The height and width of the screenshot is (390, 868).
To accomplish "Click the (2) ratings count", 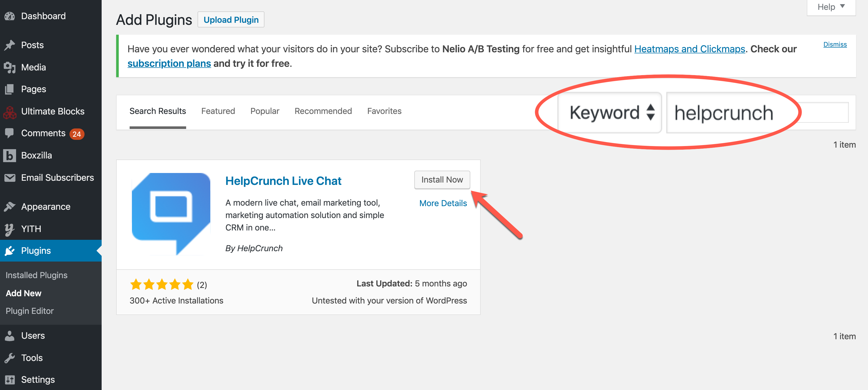I will coord(202,285).
